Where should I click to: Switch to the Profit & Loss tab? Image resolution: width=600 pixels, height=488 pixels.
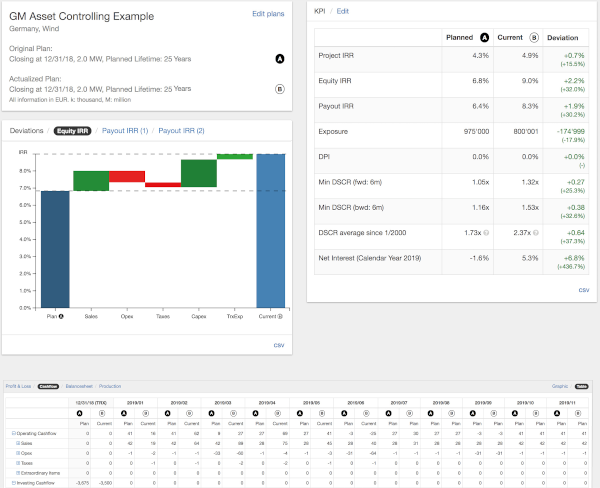[19, 384]
